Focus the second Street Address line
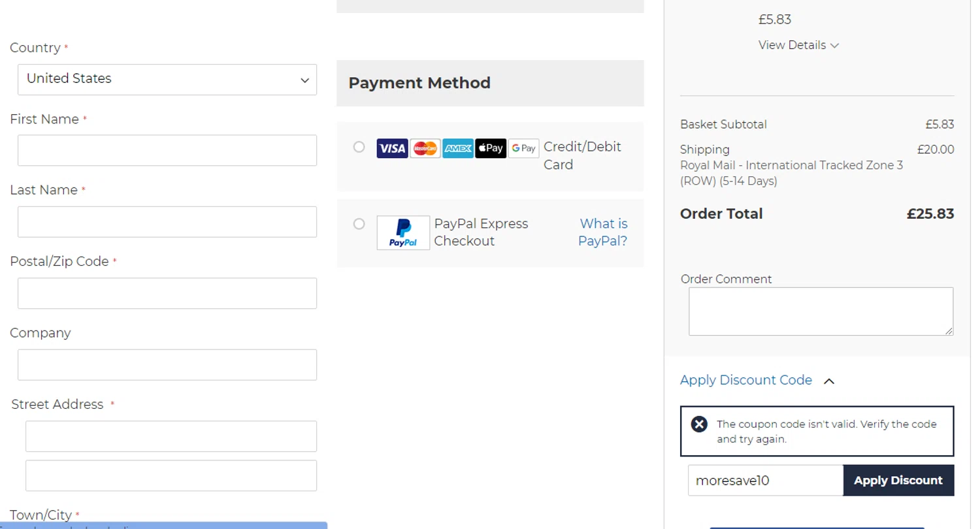The image size is (980, 529). coord(171,475)
